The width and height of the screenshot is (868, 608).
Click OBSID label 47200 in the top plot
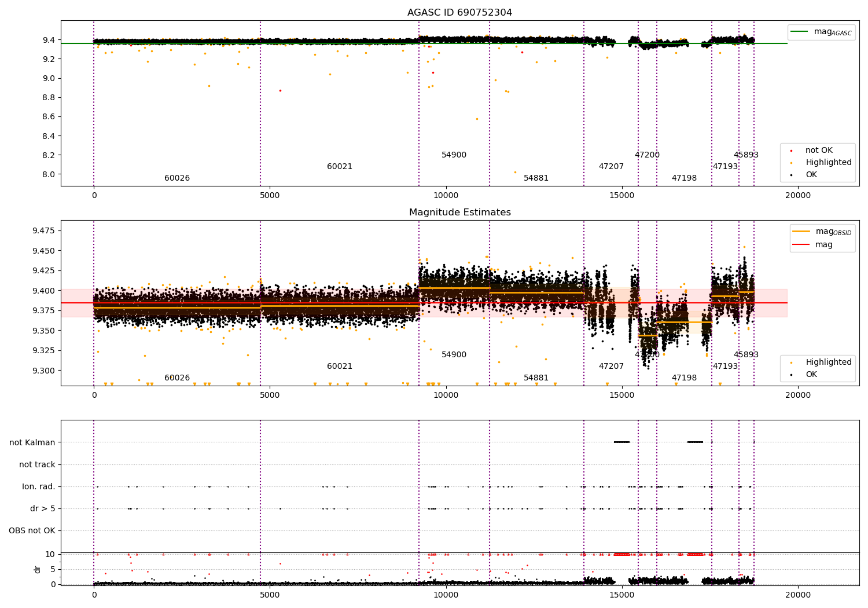(x=647, y=155)
